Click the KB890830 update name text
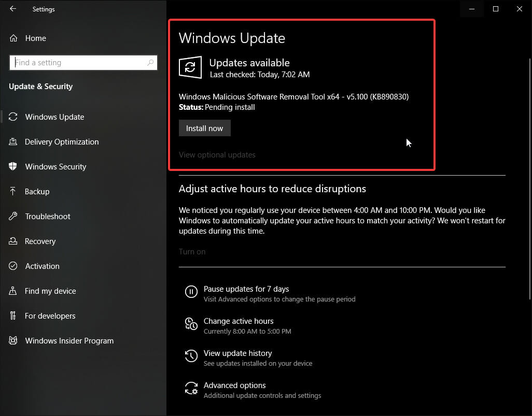Image resolution: width=532 pixels, height=416 pixels. tap(294, 97)
